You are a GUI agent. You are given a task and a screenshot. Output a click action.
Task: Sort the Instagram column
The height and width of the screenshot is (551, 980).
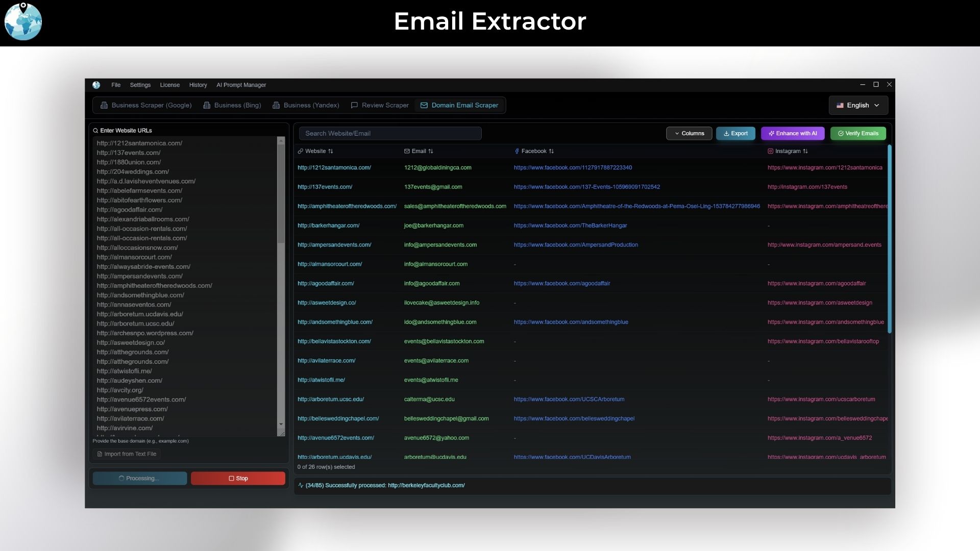point(805,151)
